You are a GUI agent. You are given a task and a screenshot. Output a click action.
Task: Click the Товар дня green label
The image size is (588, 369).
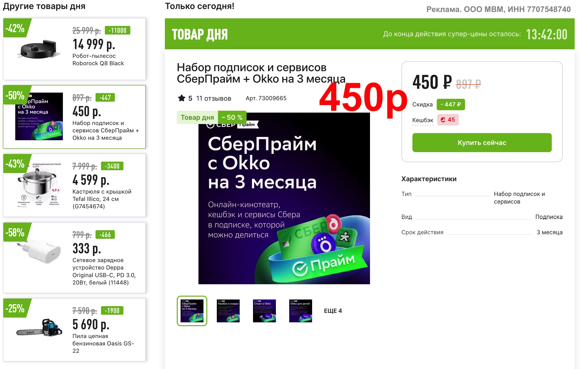(197, 117)
